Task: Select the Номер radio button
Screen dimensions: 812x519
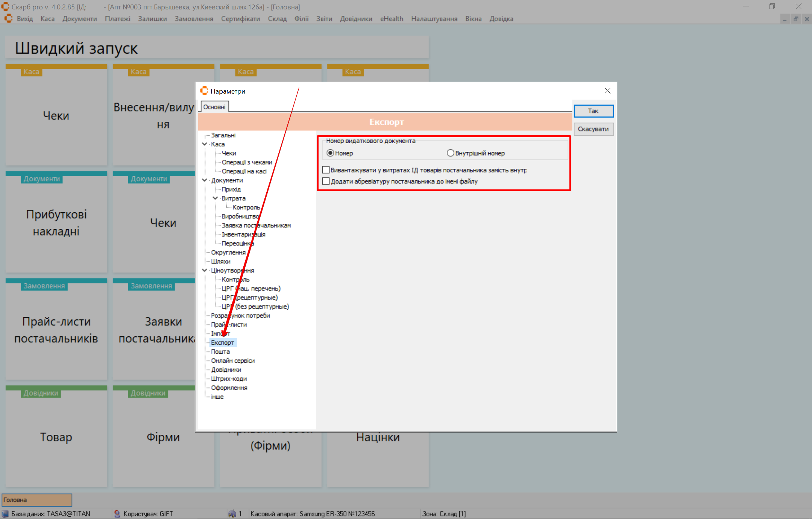Action: point(330,153)
